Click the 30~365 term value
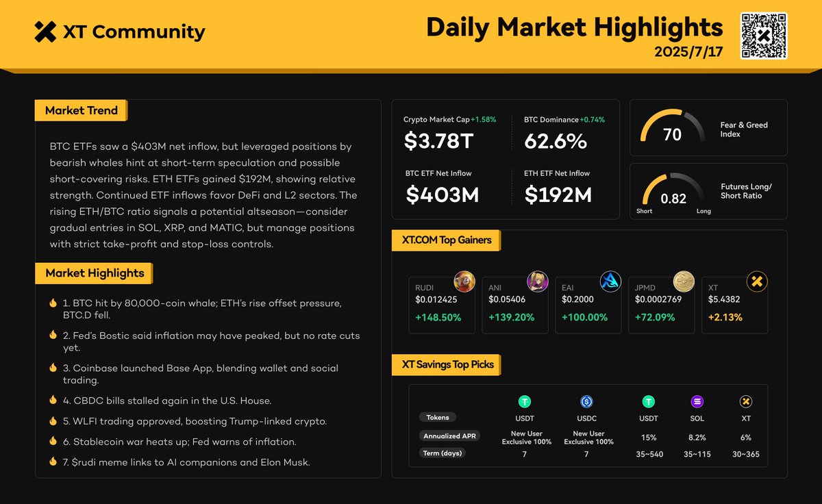 746,454
